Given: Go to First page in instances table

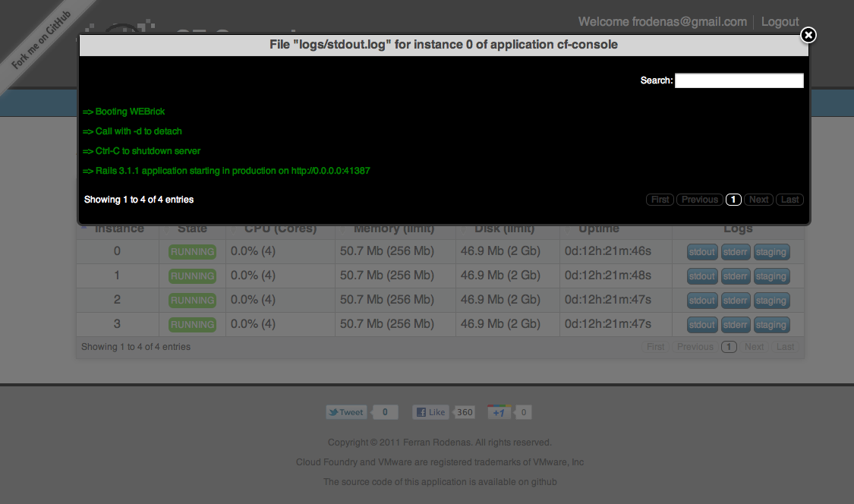Looking at the screenshot, I should click(655, 347).
